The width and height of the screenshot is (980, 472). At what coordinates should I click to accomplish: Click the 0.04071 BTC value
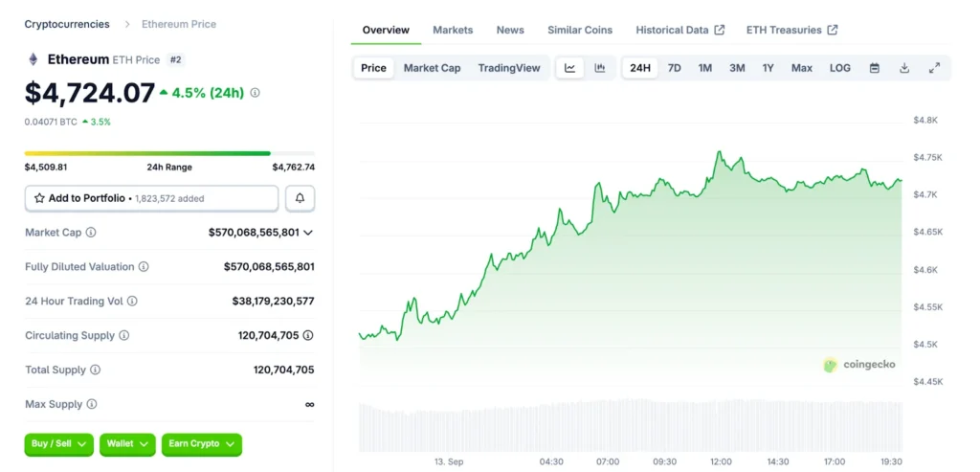(x=50, y=122)
